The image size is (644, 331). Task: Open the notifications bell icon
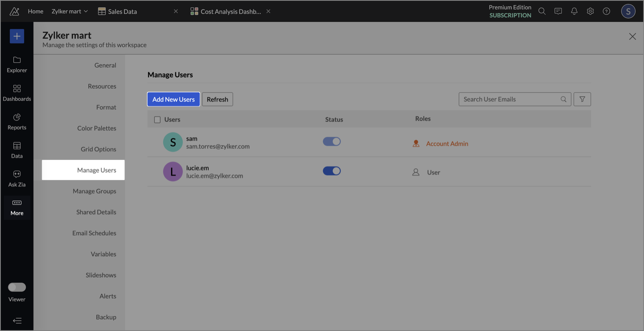click(574, 11)
